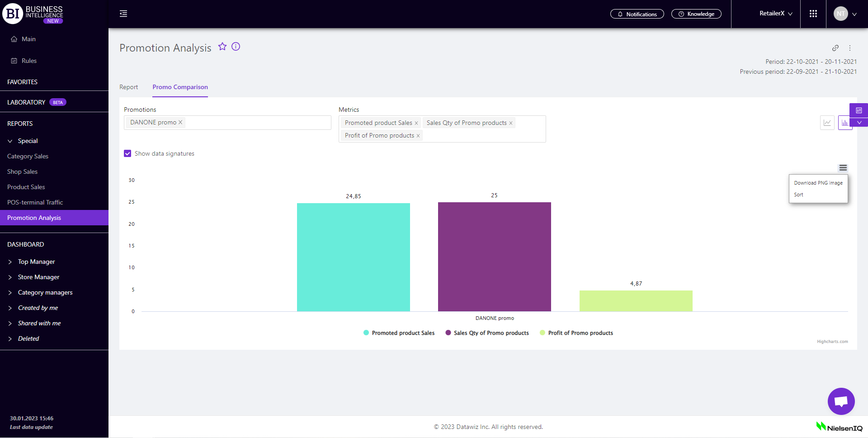Viewport: 868px width, 438px height.
Task: Toggle Promoted product Sales legend series
Action: pyautogui.click(x=399, y=333)
